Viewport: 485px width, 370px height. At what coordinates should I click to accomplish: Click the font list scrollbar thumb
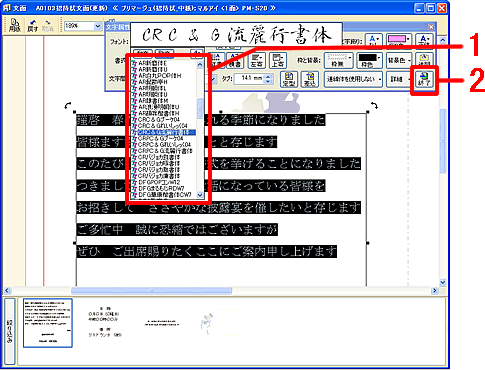(x=200, y=109)
